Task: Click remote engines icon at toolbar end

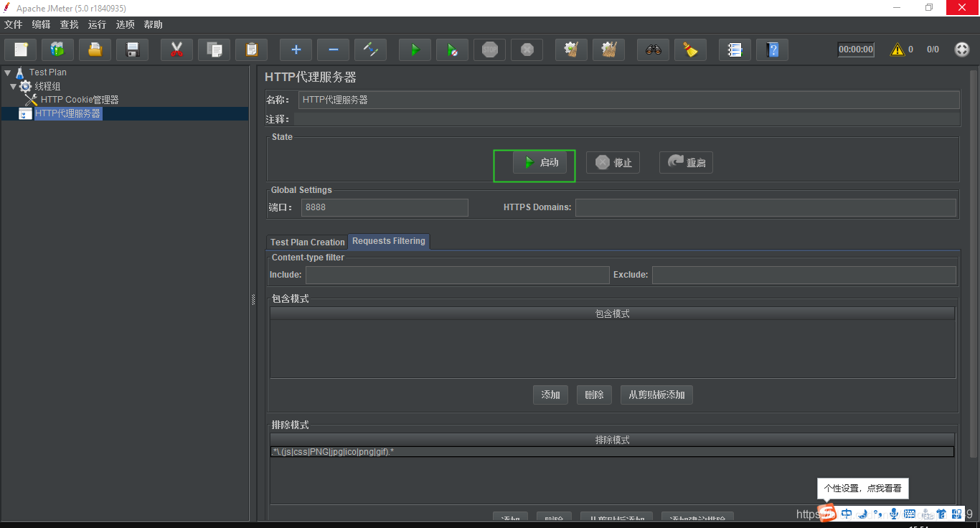Action: [962, 49]
